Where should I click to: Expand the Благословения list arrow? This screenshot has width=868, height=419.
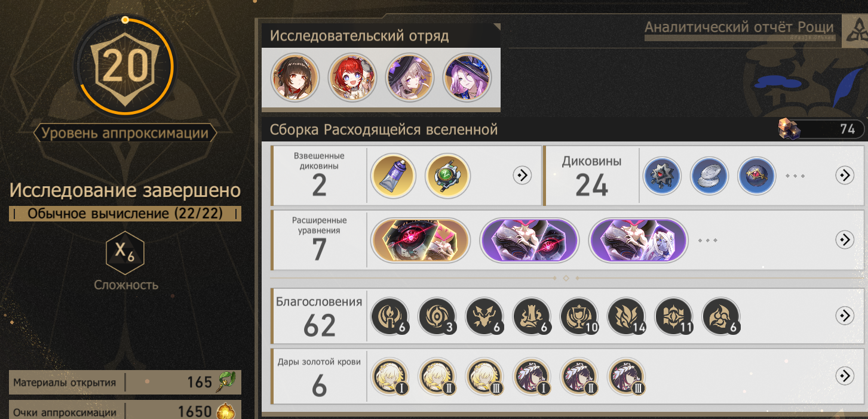point(845,316)
